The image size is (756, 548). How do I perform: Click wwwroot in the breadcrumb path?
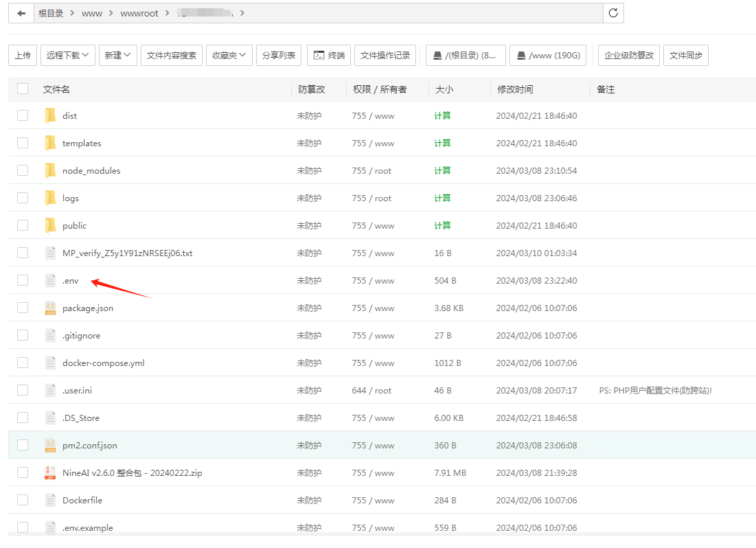139,12
